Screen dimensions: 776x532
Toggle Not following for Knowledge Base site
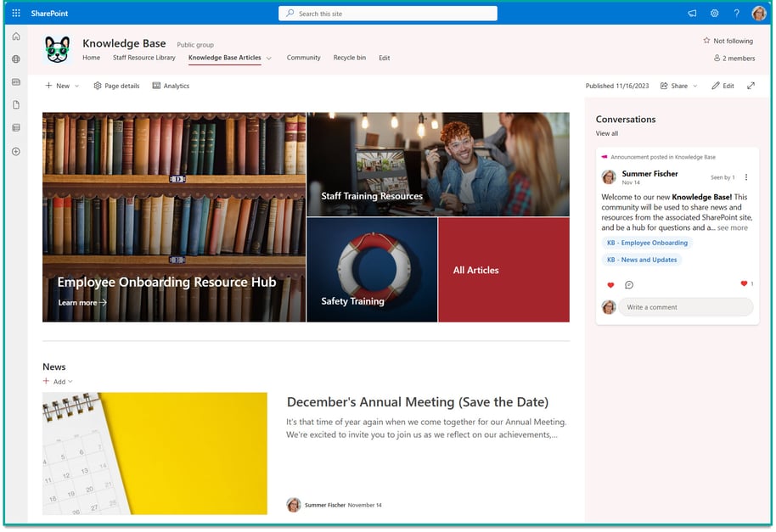pos(728,40)
